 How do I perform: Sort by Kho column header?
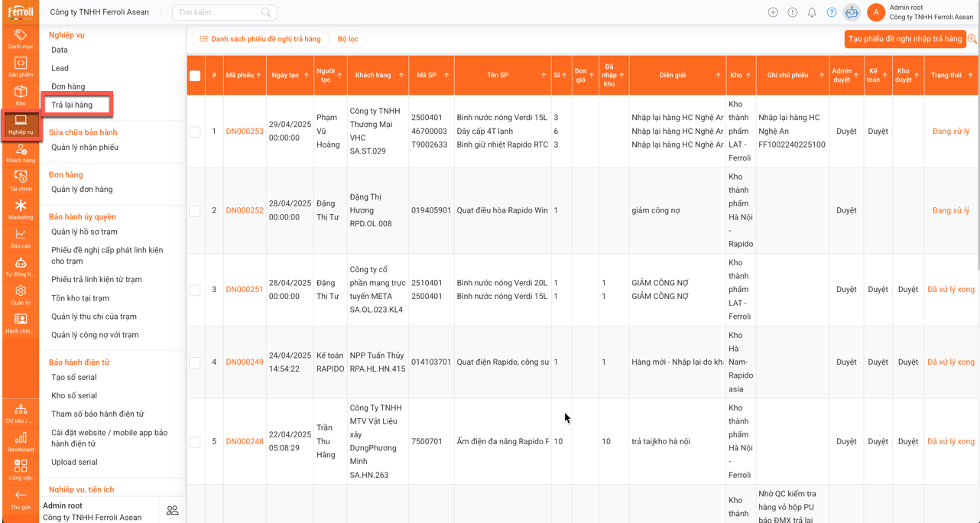click(x=741, y=75)
